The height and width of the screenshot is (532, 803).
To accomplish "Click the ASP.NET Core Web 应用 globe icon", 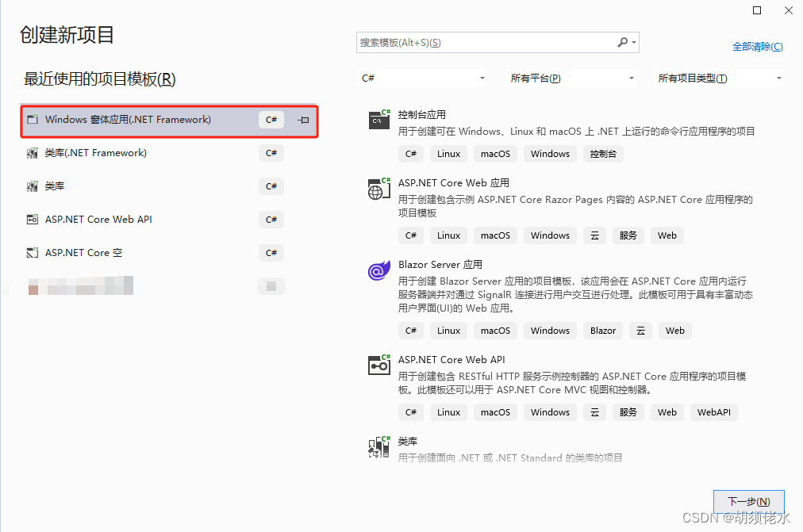I will tap(379, 189).
